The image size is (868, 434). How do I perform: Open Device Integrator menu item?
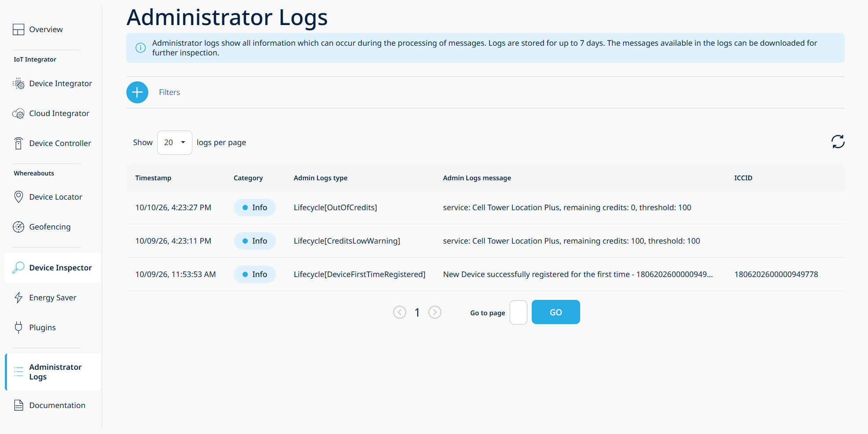(61, 84)
